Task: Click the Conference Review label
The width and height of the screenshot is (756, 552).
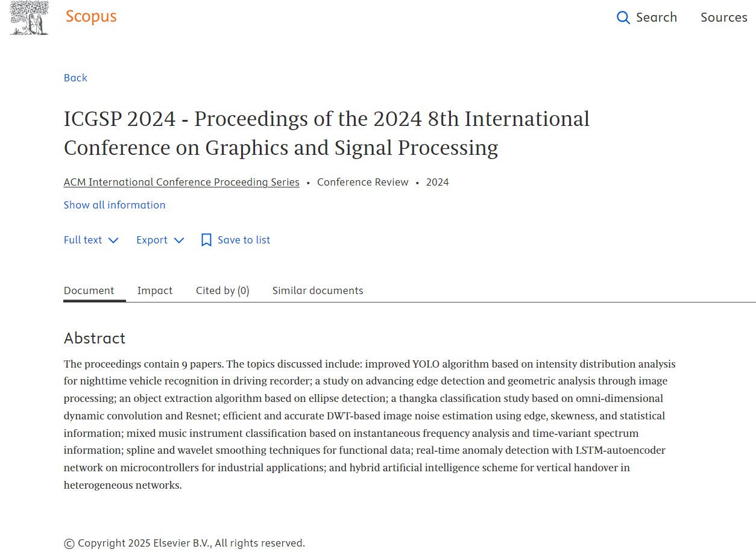Action: tap(363, 182)
